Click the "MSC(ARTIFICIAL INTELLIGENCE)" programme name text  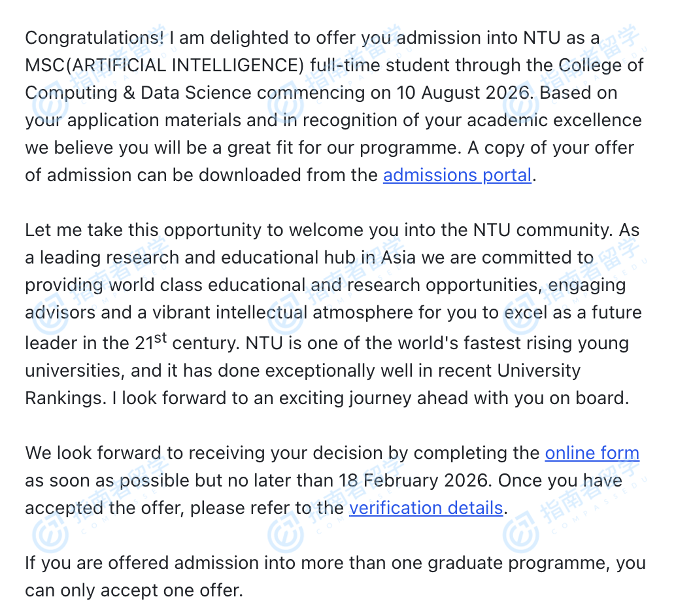[x=165, y=65]
